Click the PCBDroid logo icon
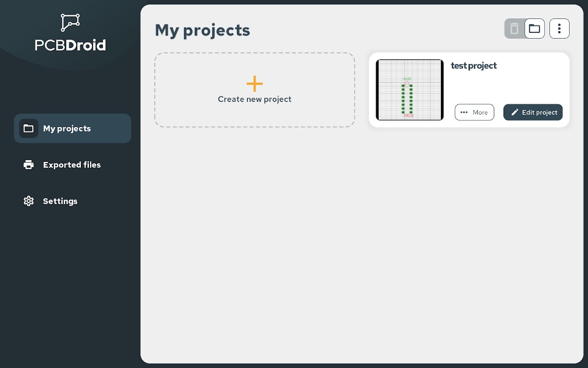The height and width of the screenshot is (368, 588). [70, 22]
